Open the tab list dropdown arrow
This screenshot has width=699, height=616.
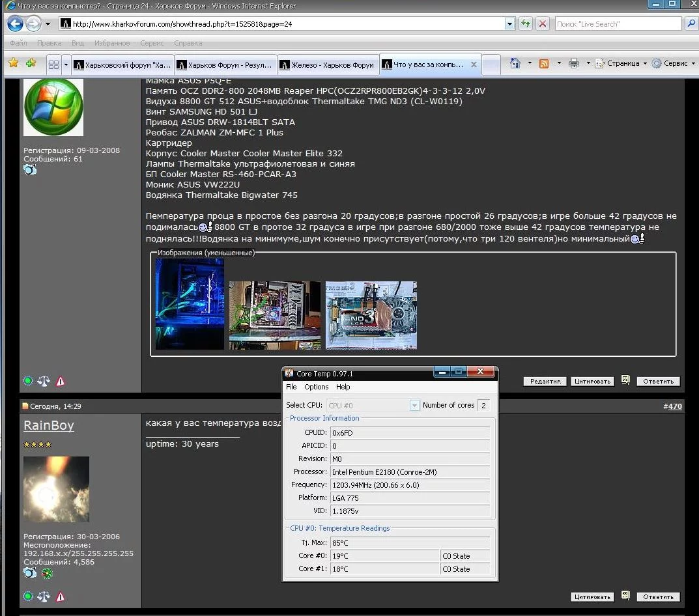tap(66, 64)
